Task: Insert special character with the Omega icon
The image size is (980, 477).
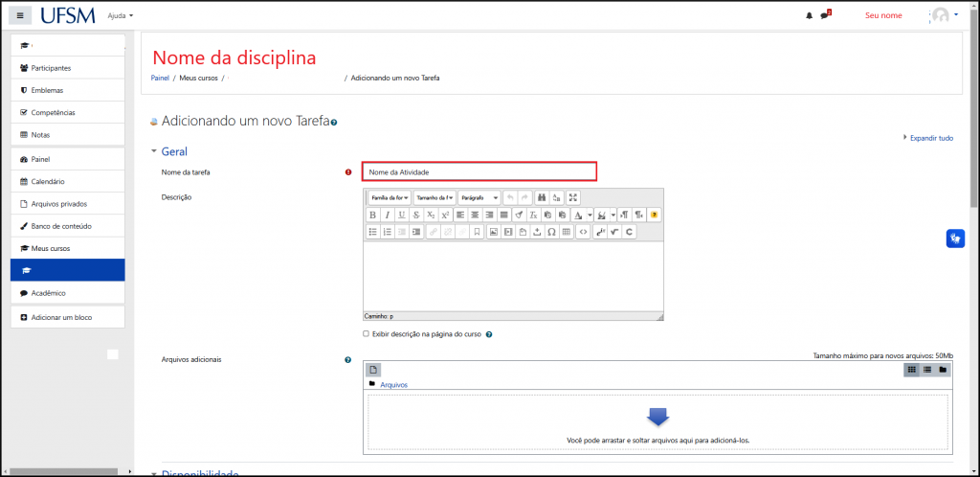Action: point(551,232)
